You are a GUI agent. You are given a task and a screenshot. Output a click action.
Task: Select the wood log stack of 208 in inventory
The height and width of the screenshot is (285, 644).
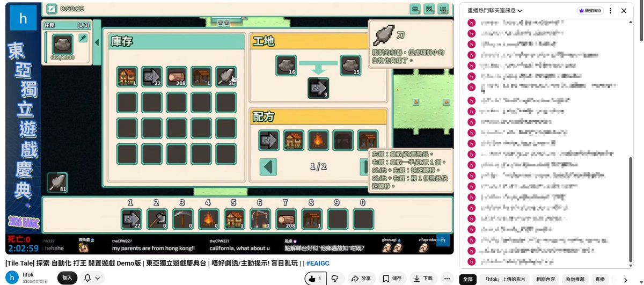pos(177,77)
